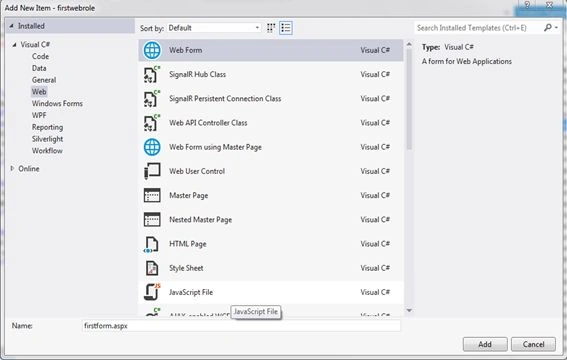Expand the Online section
The height and width of the screenshot is (360, 567).
click(12, 168)
